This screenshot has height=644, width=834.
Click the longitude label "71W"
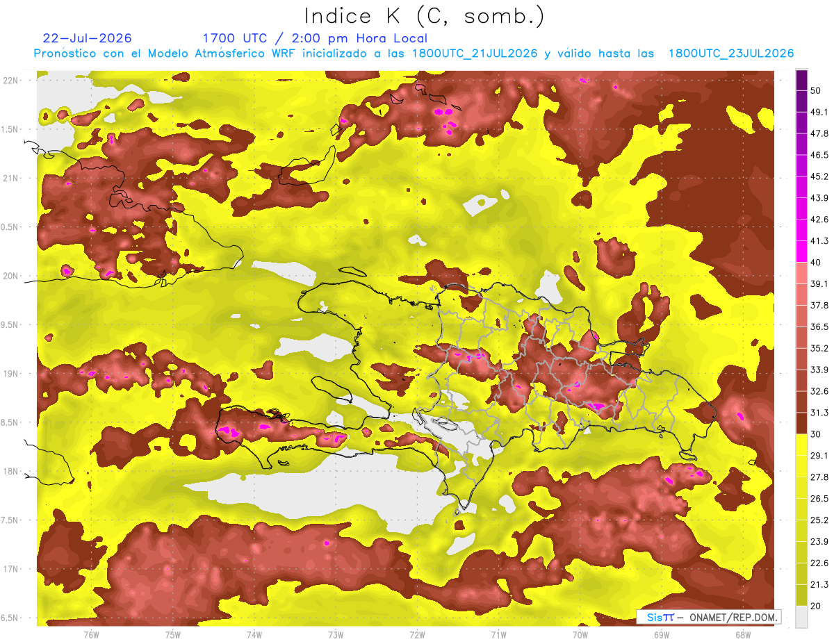coord(498,635)
